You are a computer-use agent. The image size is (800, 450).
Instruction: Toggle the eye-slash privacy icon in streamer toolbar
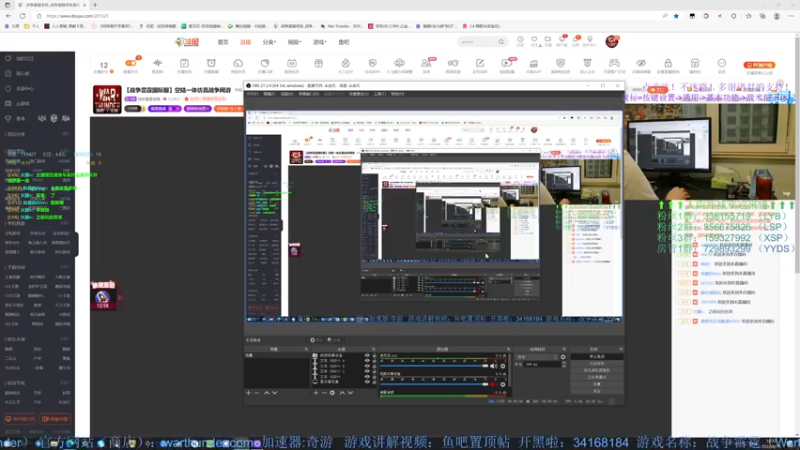point(641,65)
